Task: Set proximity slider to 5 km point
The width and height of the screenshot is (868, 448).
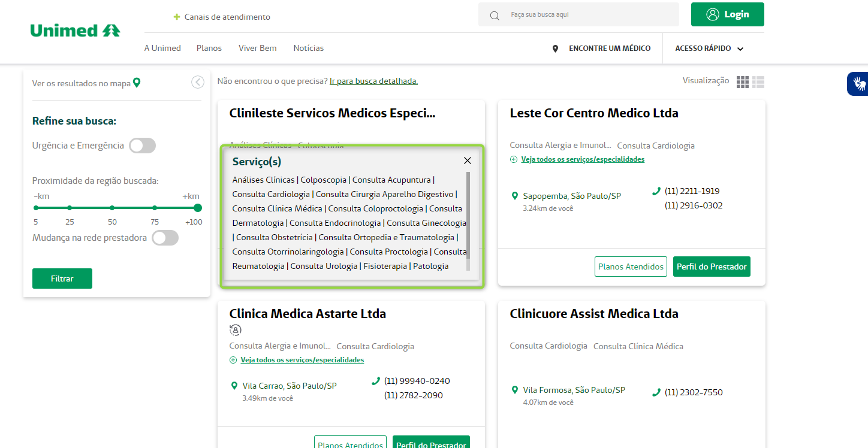Action: 36,208
